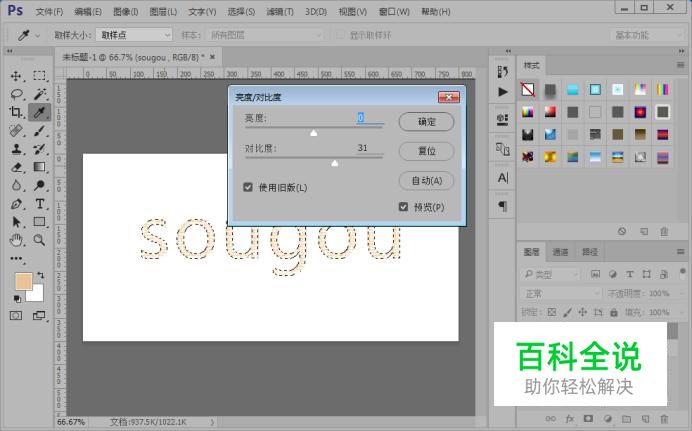This screenshot has width=692, height=431.
Task: Select the Zoom tool
Action: [x=39, y=240]
